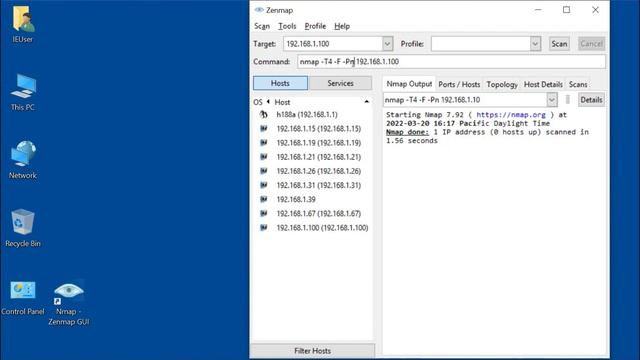Click the OS icon beside 192.168.1.21

[x=264, y=157]
